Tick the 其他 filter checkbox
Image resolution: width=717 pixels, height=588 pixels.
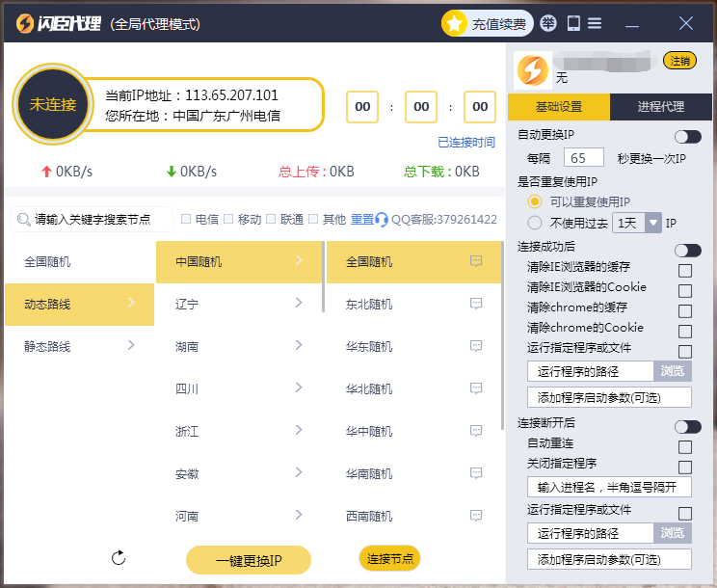(x=313, y=219)
